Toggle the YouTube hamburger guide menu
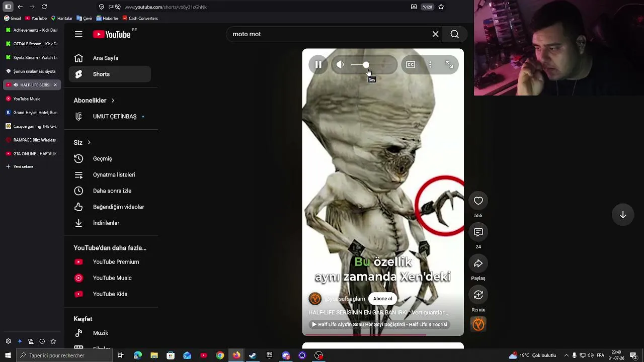644x362 pixels. 78,34
